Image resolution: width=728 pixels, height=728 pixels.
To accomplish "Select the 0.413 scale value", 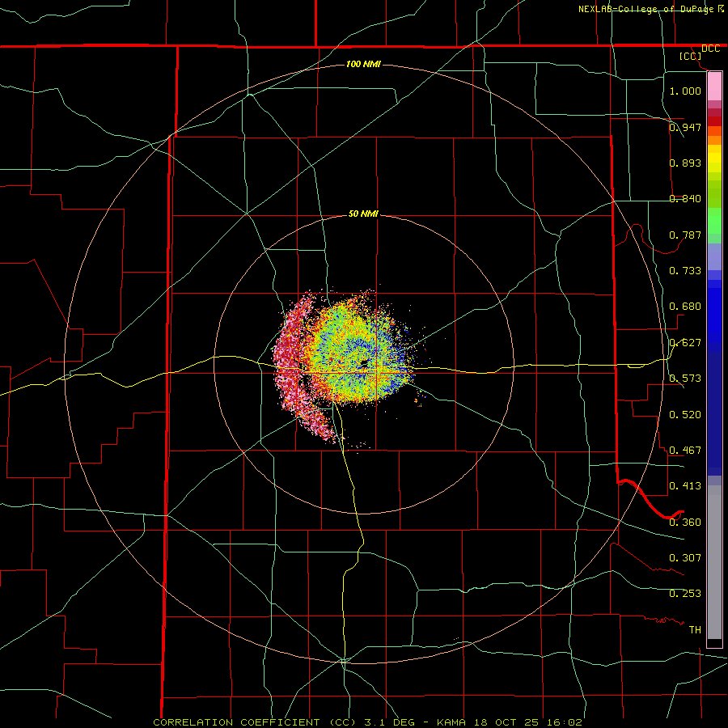I will (685, 486).
